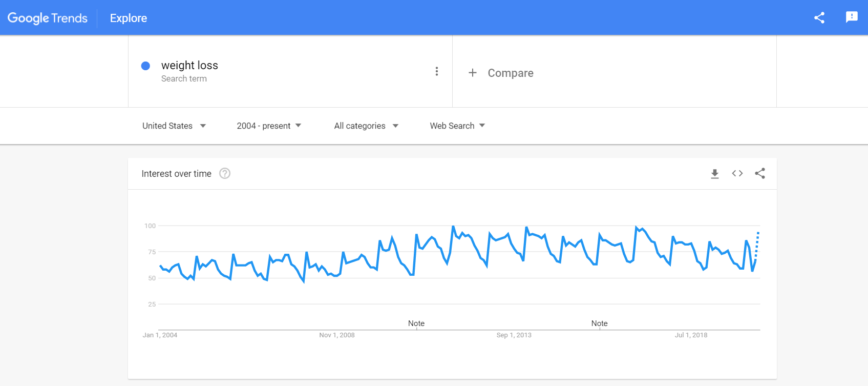The height and width of the screenshot is (386, 868).
Task: Click the blue color dot for weight loss
Action: click(x=145, y=66)
